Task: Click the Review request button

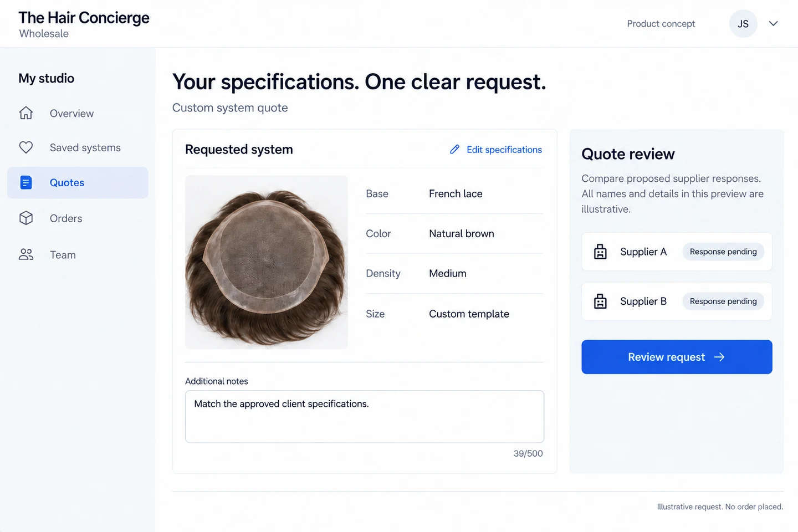Action: pos(677,357)
